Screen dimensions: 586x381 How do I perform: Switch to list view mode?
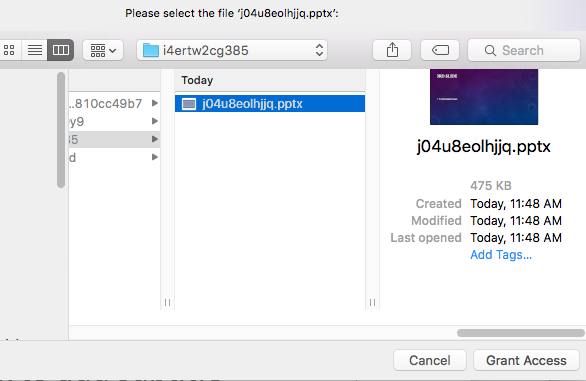pos(35,50)
